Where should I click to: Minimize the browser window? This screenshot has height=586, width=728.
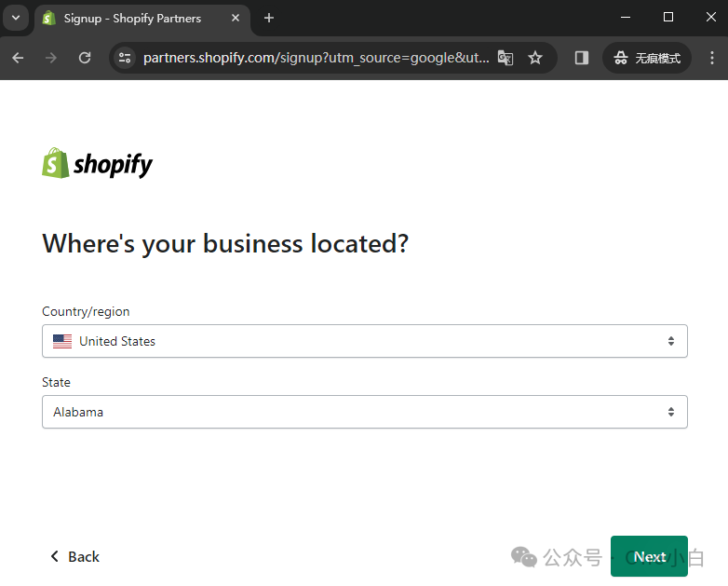coord(626,18)
